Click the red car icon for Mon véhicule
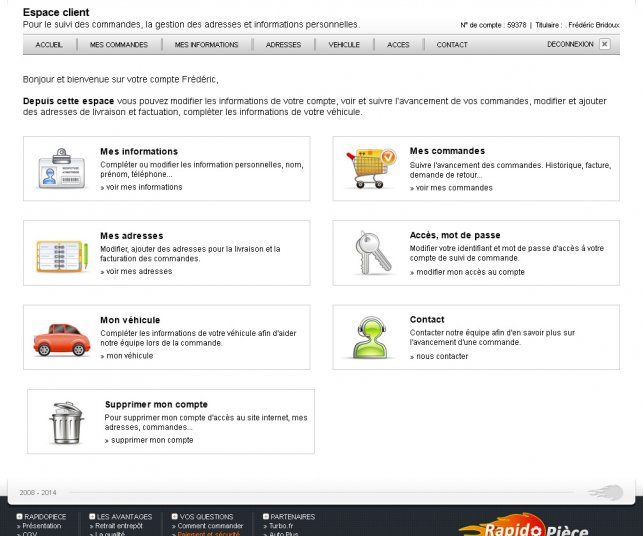Image resolution: width=643 pixels, height=536 pixels. coord(62,340)
